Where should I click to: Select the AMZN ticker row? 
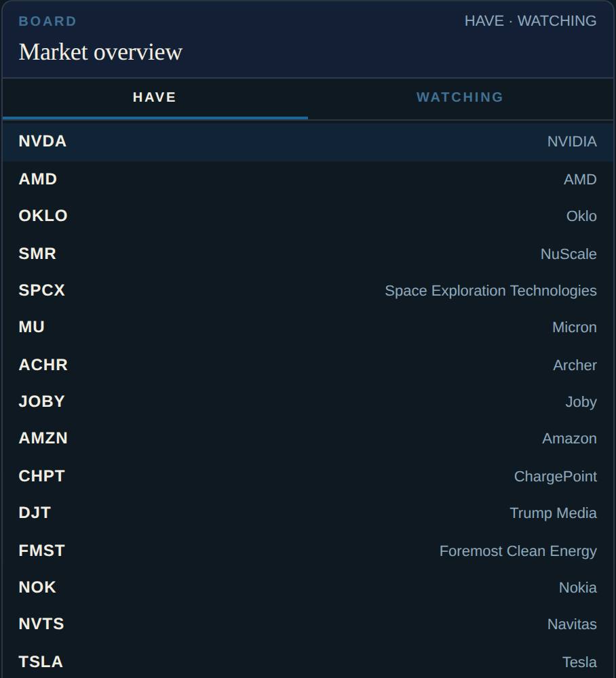[x=308, y=438]
